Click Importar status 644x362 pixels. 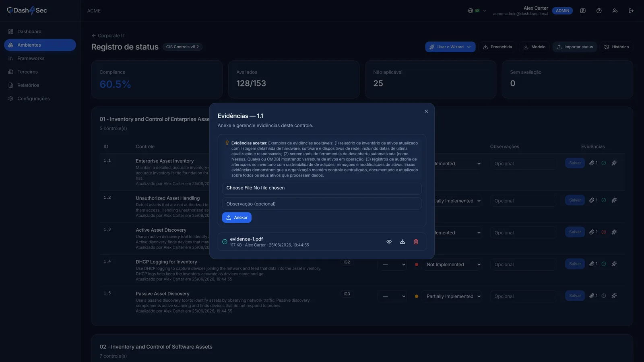pos(575,47)
